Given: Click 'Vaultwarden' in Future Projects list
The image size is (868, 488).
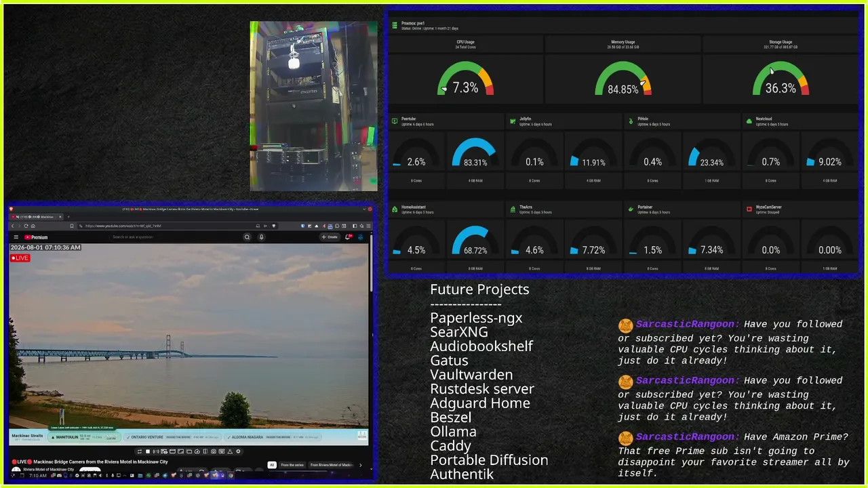Looking at the screenshot, I should [471, 375].
